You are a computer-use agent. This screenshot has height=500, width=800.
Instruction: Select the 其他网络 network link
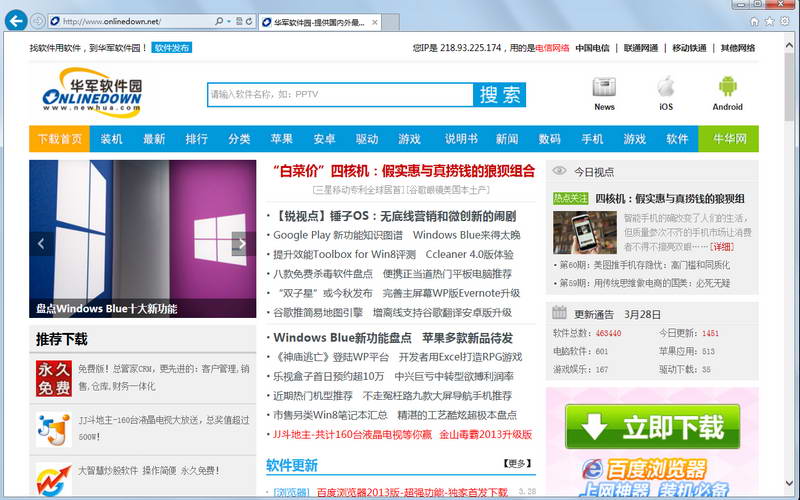click(738, 48)
